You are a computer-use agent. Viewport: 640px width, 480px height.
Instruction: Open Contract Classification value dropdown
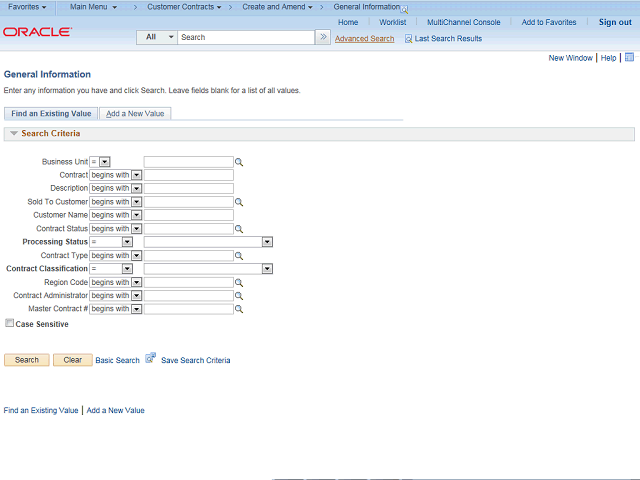(267, 269)
